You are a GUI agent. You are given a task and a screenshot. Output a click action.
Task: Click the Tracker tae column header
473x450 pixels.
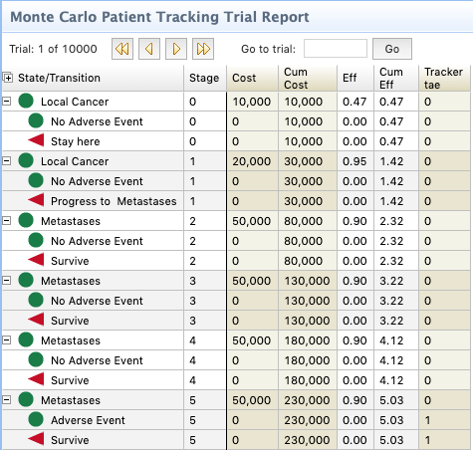coord(444,78)
